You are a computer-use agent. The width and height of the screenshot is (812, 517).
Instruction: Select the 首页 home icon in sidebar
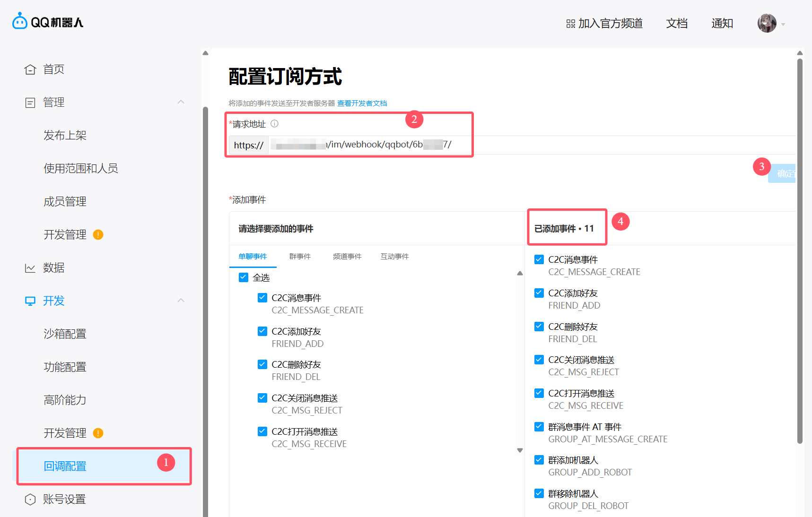tap(30, 69)
